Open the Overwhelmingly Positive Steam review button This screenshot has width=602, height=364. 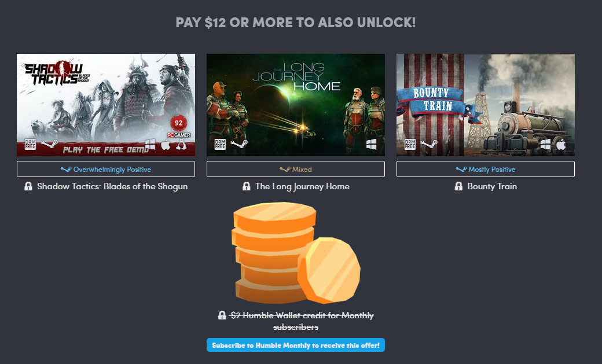[106, 169]
